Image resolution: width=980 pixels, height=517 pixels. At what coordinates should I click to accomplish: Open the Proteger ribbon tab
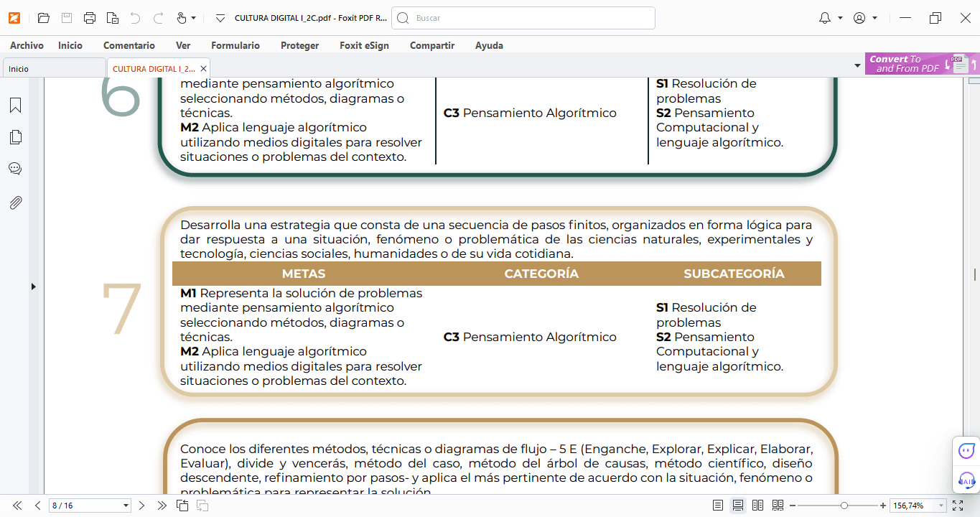point(299,45)
